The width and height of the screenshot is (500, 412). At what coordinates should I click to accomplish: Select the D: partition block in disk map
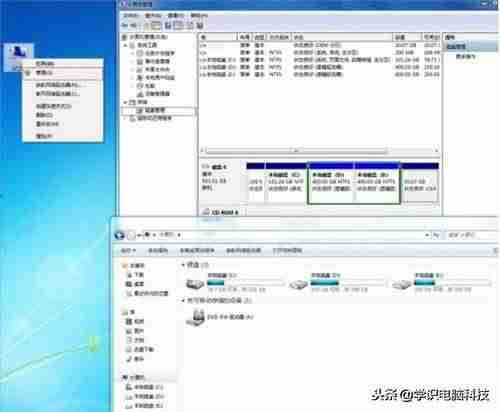[x=331, y=184]
